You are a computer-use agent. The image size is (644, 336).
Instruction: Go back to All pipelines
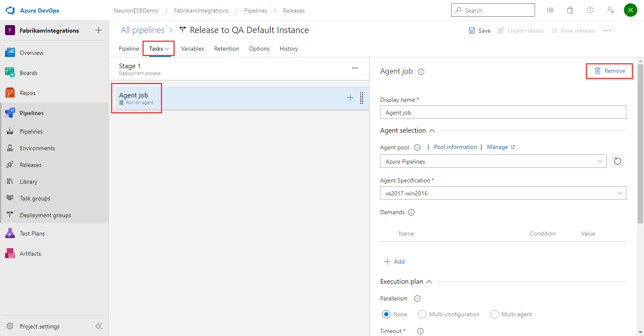click(x=142, y=30)
